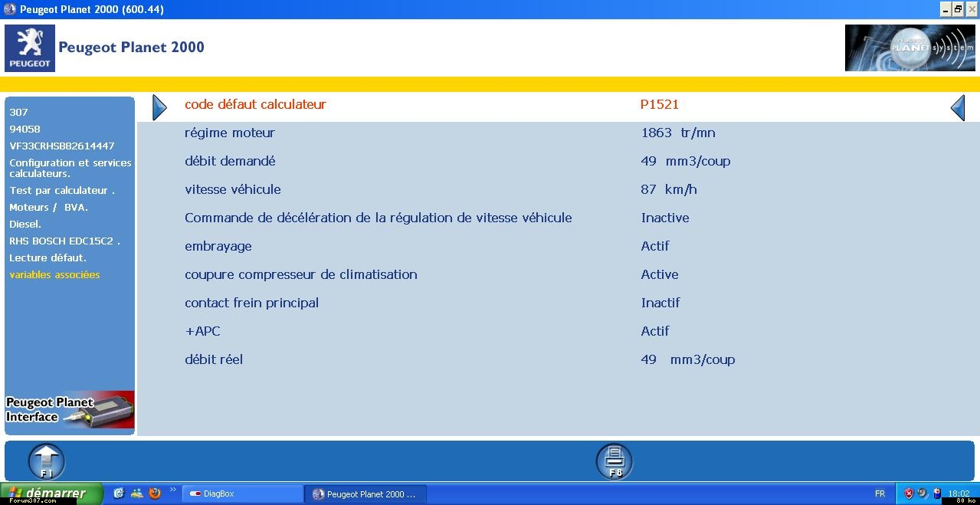This screenshot has width=980, height=505.
Task: Go to 'Lecture défaut.' in the sidebar
Action: pyautogui.click(x=48, y=258)
